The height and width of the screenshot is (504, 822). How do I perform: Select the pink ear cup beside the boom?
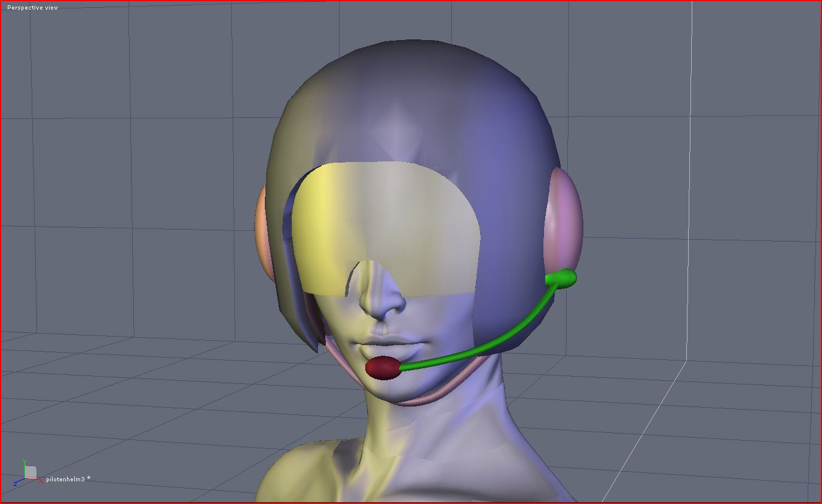[x=564, y=220]
